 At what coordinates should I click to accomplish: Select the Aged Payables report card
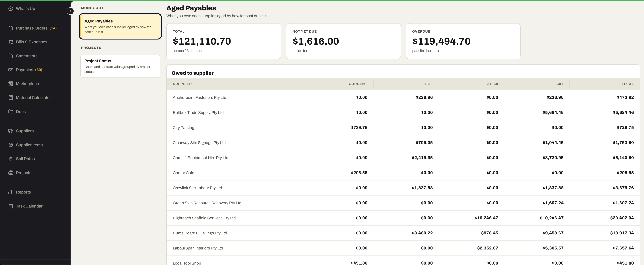tap(120, 26)
